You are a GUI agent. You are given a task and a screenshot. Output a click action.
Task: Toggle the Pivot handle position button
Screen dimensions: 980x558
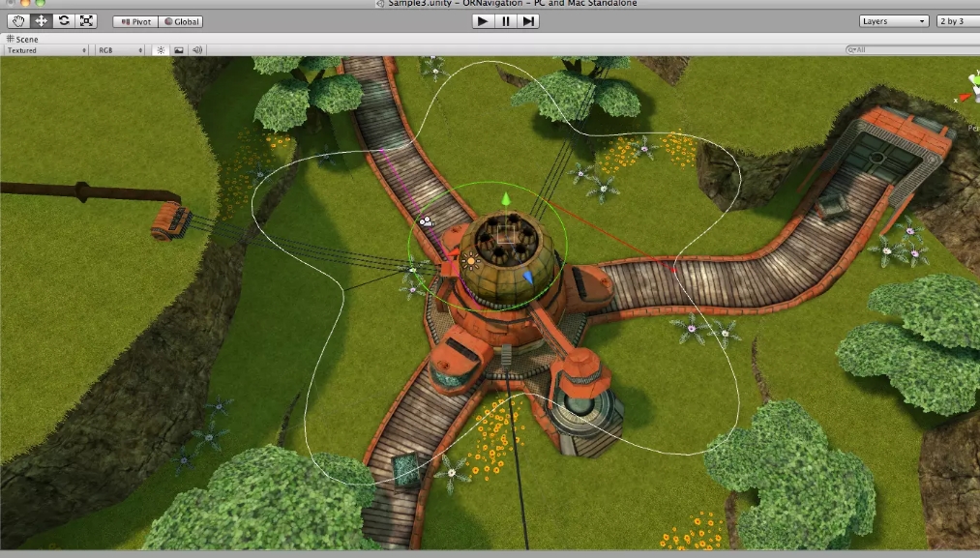point(134,20)
